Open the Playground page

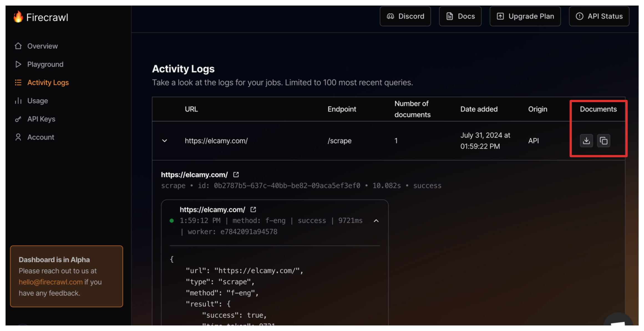point(45,64)
